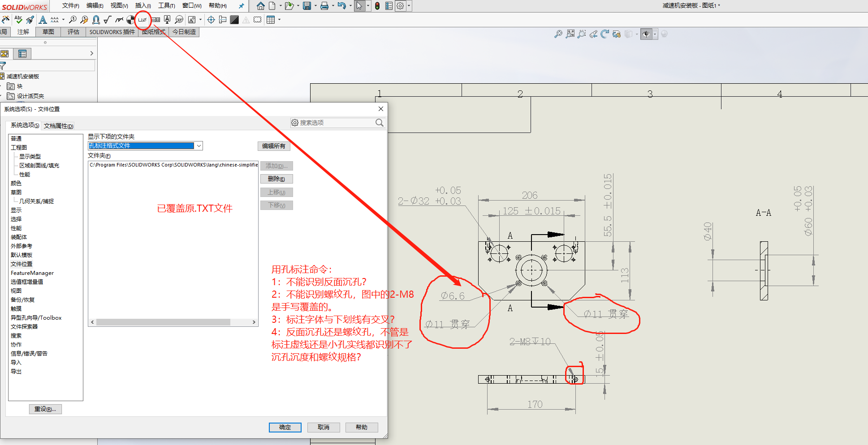Undo the last action

pyautogui.click(x=342, y=6)
